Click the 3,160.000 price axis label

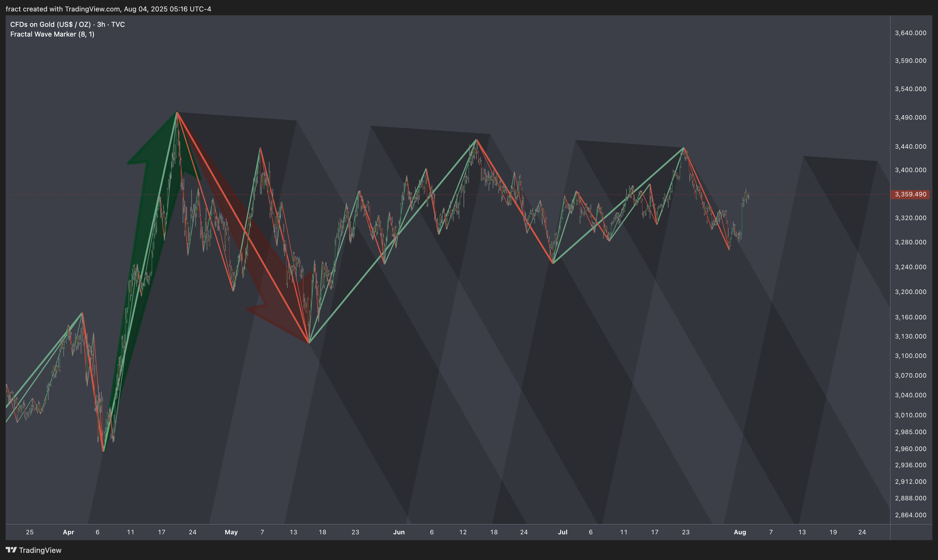[911, 317]
